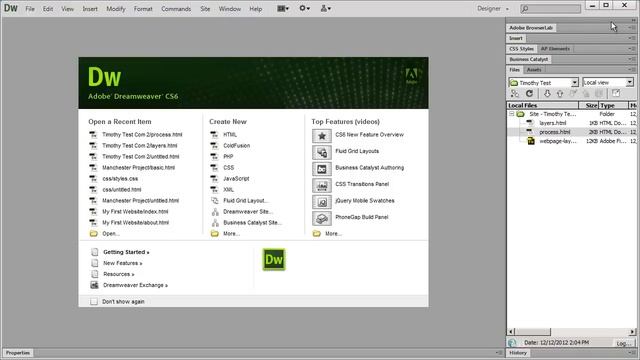Select process.html in Local Files
Screen dimensions: 640x360
click(554, 132)
